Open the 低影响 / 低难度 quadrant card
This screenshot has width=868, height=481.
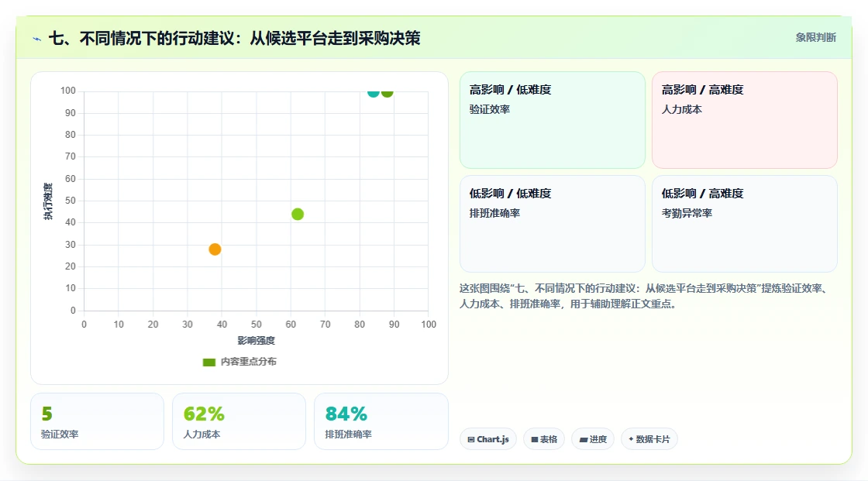(552, 224)
